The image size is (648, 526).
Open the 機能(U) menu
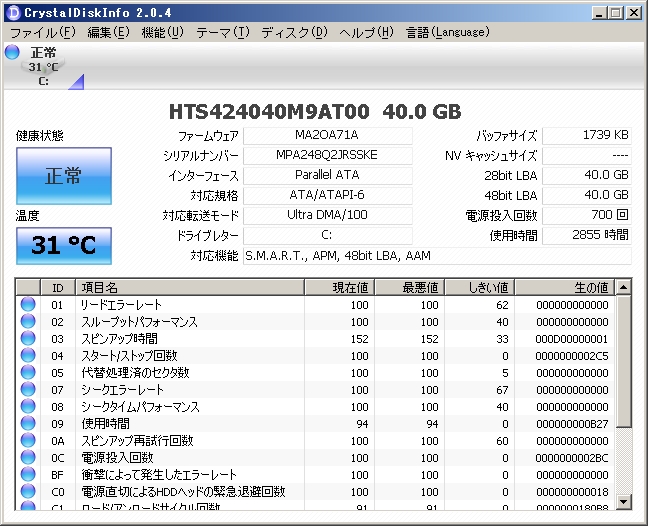(x=162, y=32)
